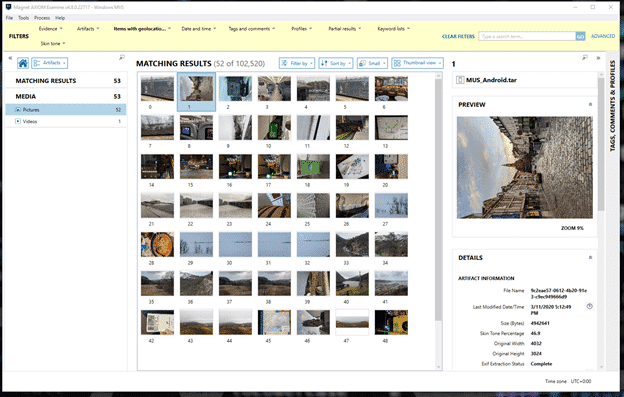Open the Keyword lists filter
The image size is (624, 397).
[393, 29]
